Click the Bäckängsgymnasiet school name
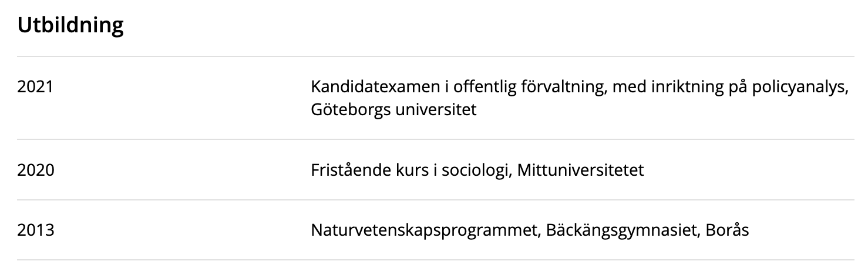This screenshot has height=261, width=868. coord(620,230)
